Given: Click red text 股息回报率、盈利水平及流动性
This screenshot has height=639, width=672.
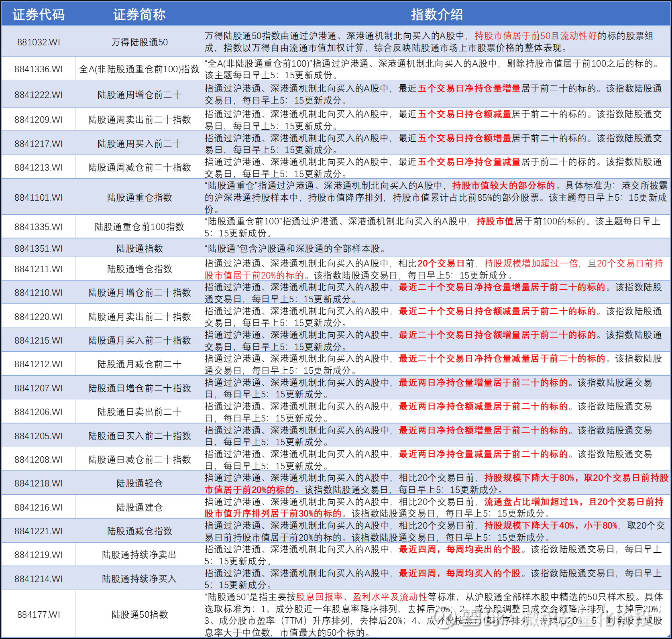Looking at the screenshot, I should (x=362, y=597).
